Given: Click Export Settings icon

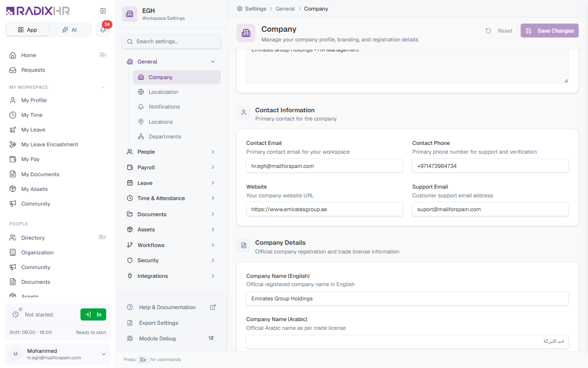Looking at the screenshot, I should coord(130,323).
